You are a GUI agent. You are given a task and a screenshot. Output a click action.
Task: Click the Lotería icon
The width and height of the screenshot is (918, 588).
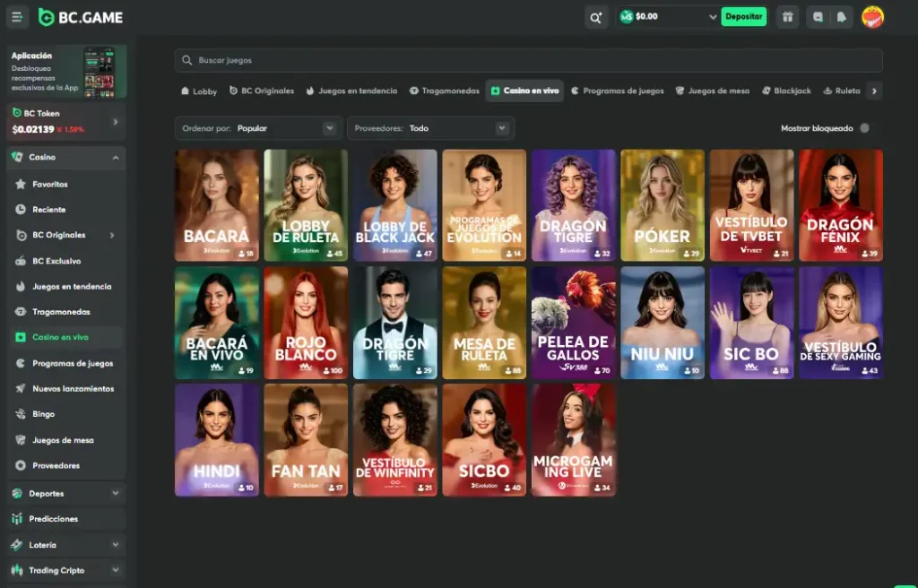[17, 545]
